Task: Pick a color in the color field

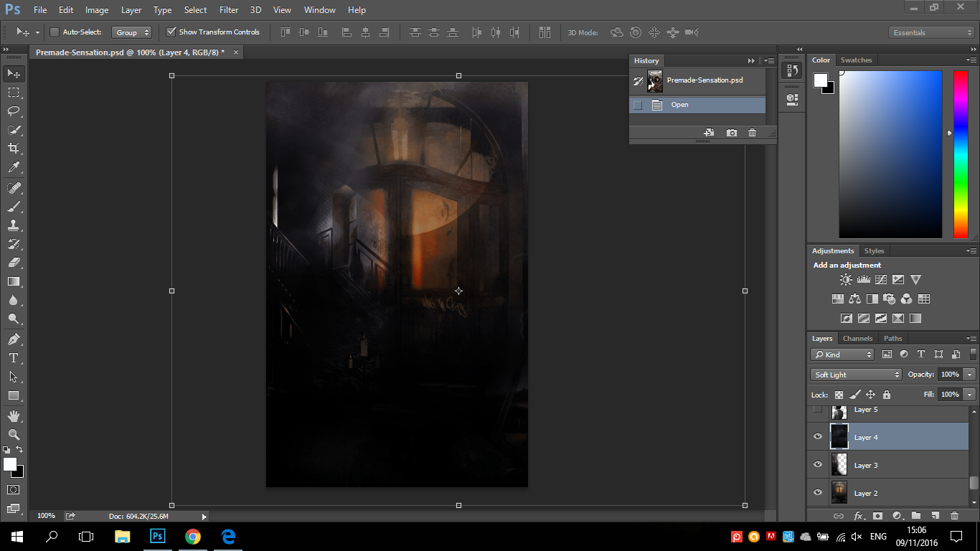Action: [x=890, y=154]
